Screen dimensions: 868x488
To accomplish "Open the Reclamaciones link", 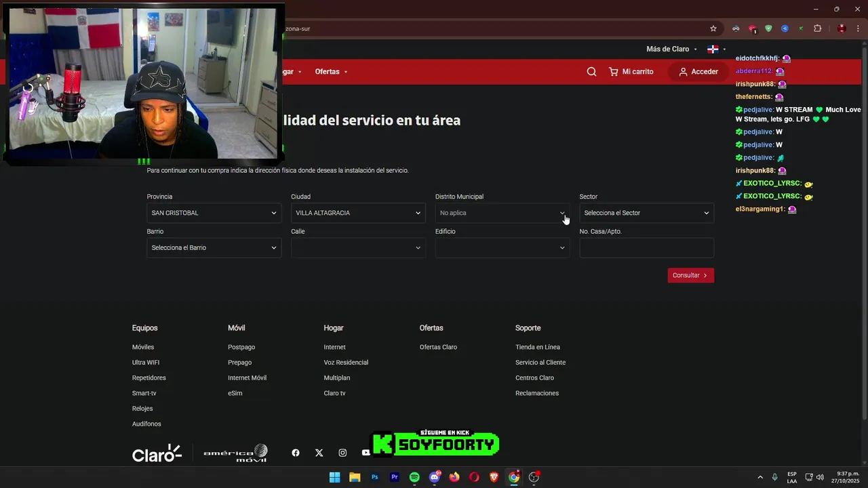I will [x=537, y=393].
